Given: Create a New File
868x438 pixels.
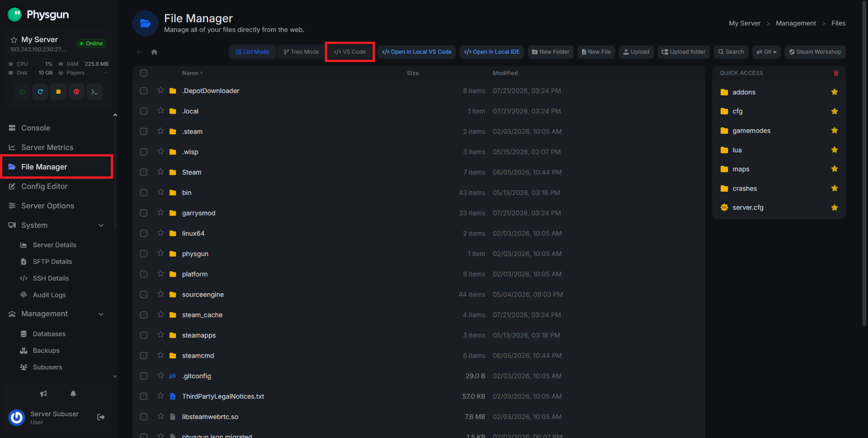Looking at the screenshot, I should (596, 52).
